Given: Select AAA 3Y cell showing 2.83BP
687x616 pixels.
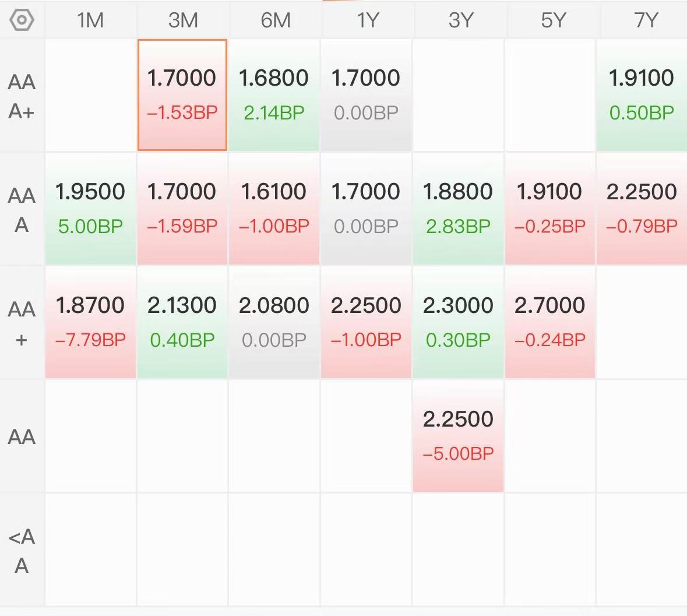Looking at the screenshot, I should click(458, 209).
